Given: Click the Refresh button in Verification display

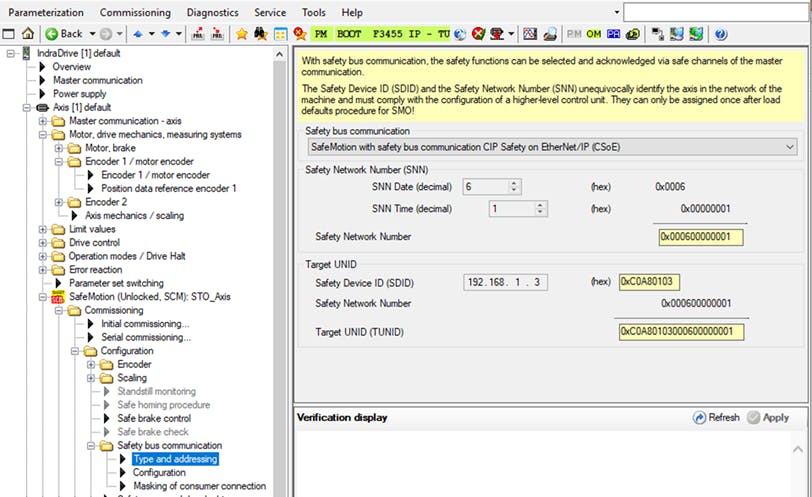Looking at the screenshot, I should tap(716, 417).
